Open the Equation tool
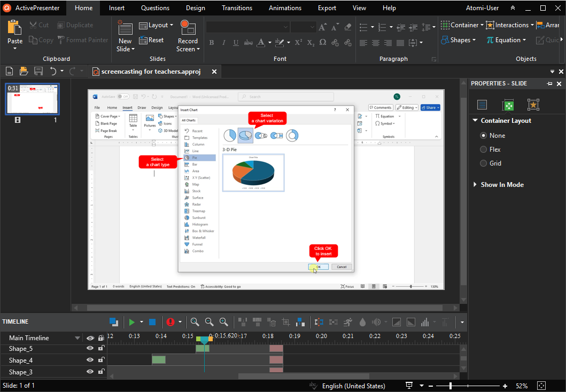The height and width of the screenshot is (392, 566). [505, 40]
